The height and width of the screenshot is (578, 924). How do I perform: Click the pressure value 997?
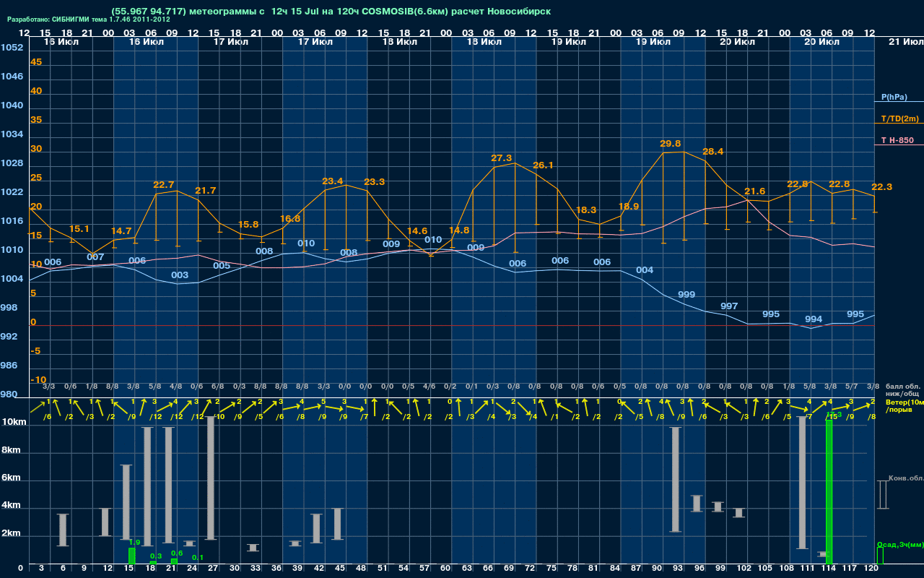729,306
